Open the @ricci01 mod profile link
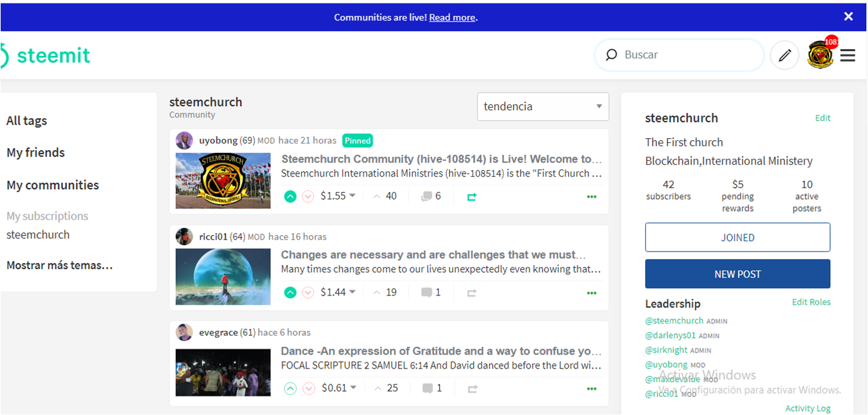This screenshot has height=415, width=868. point(662,394)
